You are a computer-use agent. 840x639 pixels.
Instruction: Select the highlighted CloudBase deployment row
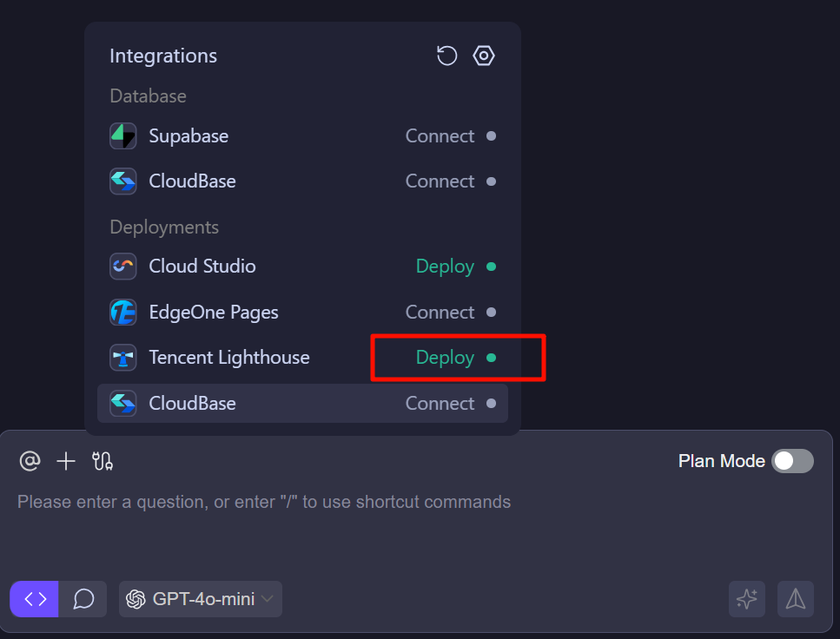click(302, 404)
